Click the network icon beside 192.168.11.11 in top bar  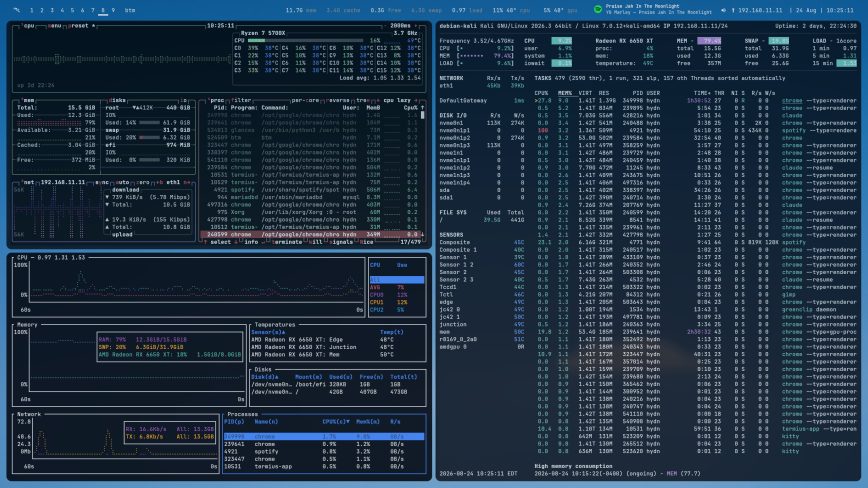[733, 10]
